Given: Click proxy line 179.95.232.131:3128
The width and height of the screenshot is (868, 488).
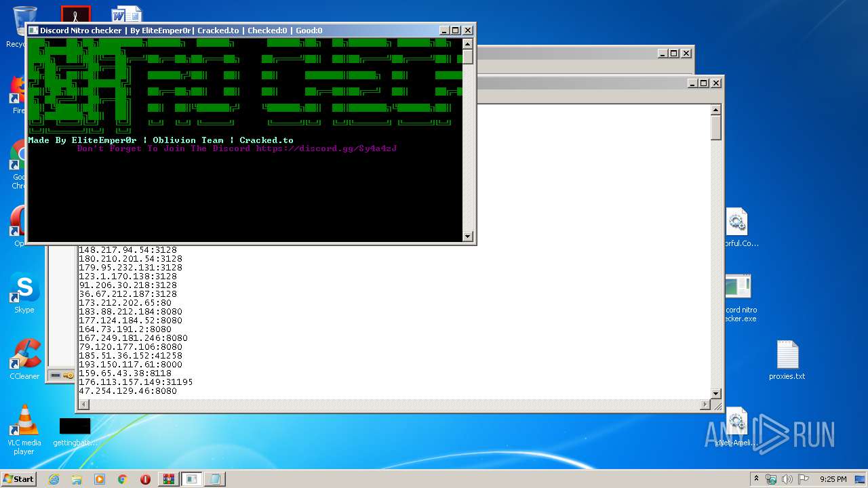Looking at the screenshot, I should (x=130, y=268).
